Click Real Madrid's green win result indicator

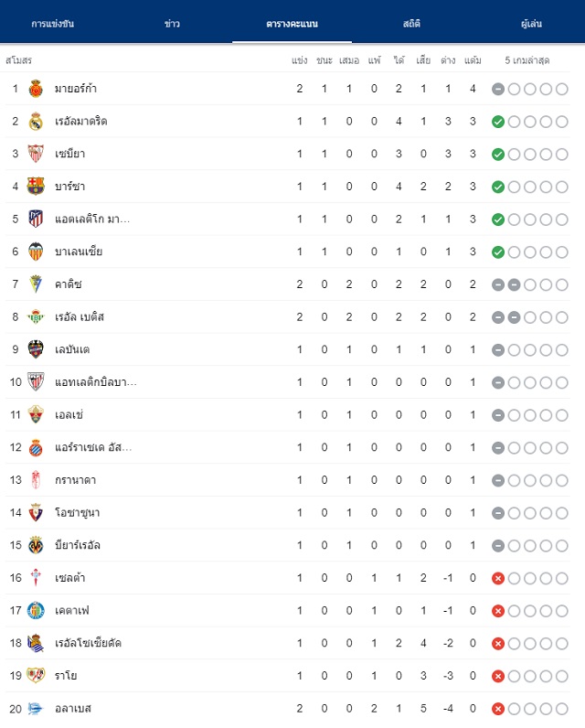[498, 122]
